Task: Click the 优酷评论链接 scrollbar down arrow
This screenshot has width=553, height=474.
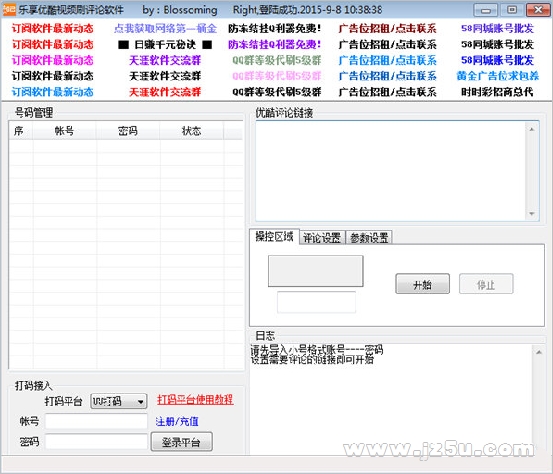Action: (x=532, y=214)
